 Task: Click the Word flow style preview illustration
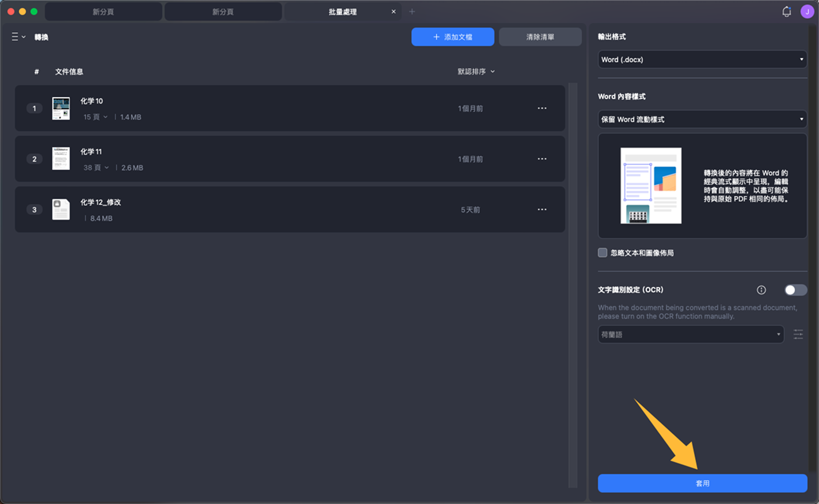[x=651, y=186]
